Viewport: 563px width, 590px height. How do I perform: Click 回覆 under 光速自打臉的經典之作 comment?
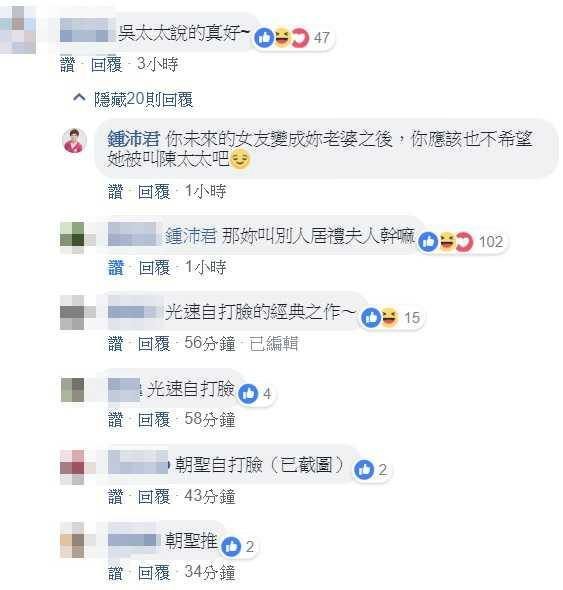[154, 344]
